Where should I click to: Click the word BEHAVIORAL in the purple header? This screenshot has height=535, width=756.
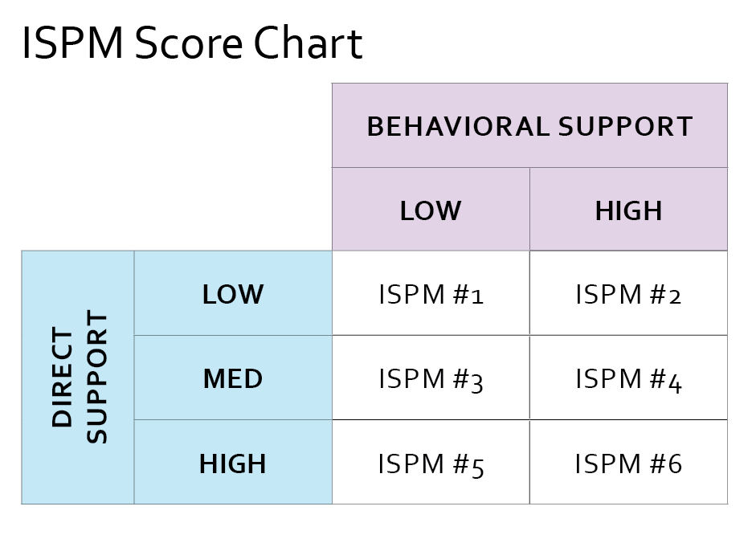click(457, 126)
